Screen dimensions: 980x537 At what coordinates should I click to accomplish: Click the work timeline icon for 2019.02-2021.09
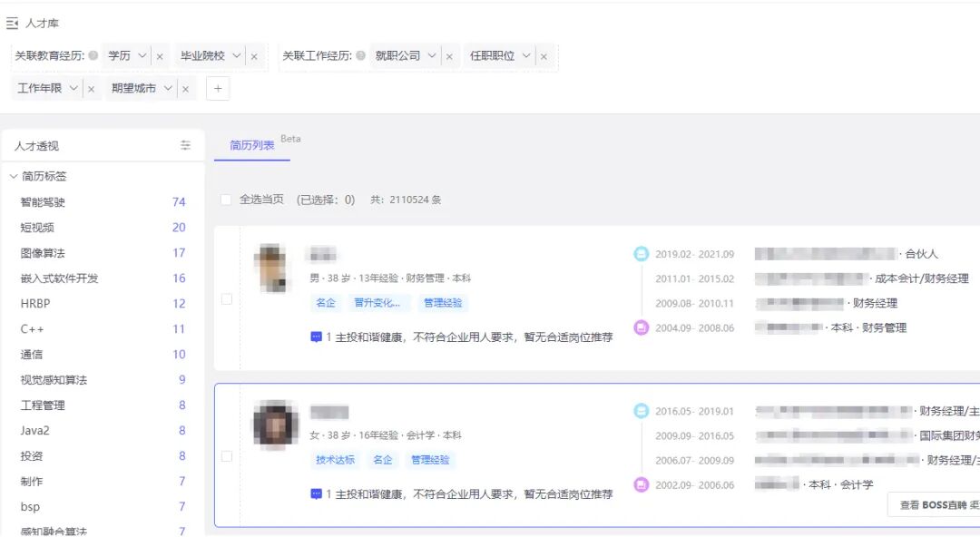[642, 254]
